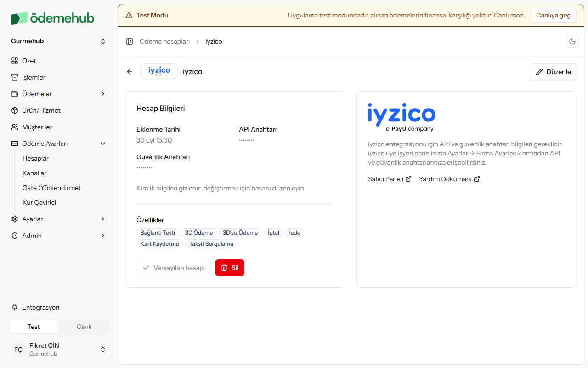The height and width of the screenshot is (368, 588).
Task: Click the Varsayılan hesap button
Action: tap(173, 268)
